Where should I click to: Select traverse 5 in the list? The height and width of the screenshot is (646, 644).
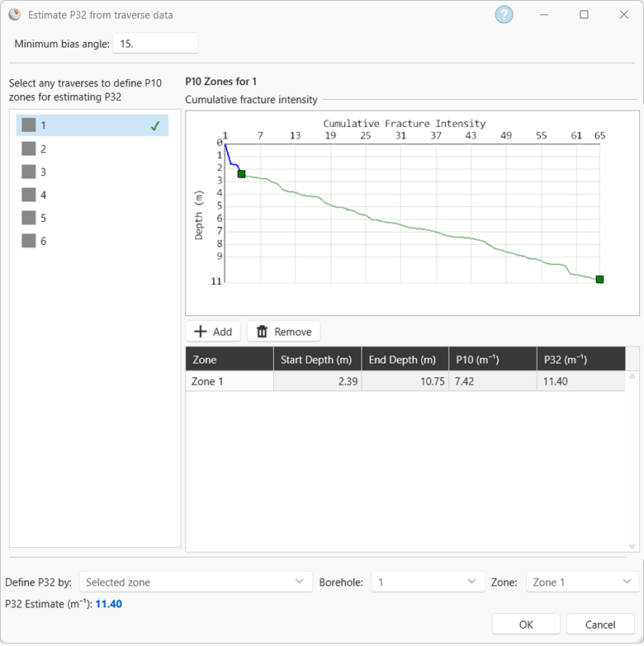92,218
